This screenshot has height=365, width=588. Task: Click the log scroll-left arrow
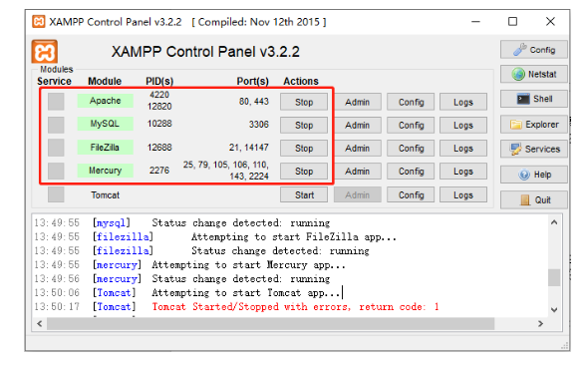(x=40, y=323)
